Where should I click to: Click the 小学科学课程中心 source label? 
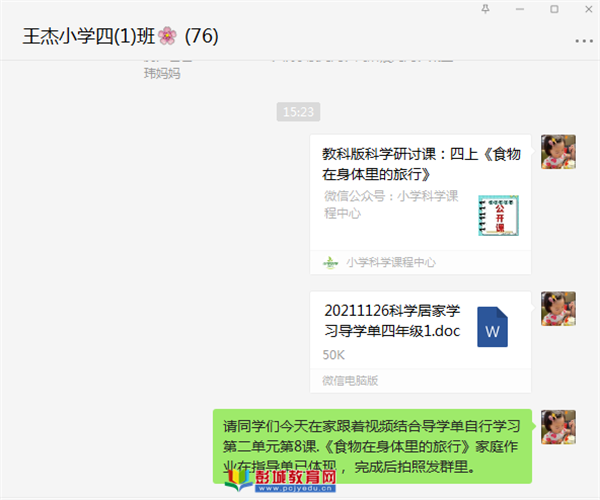pyautogui.click(x=391, y=262)
